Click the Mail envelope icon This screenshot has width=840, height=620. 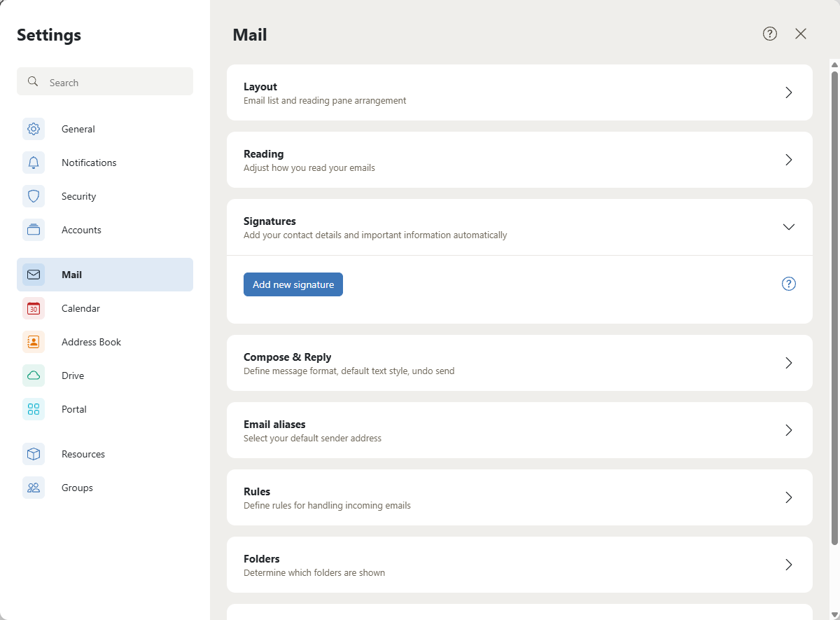(34, 275)
